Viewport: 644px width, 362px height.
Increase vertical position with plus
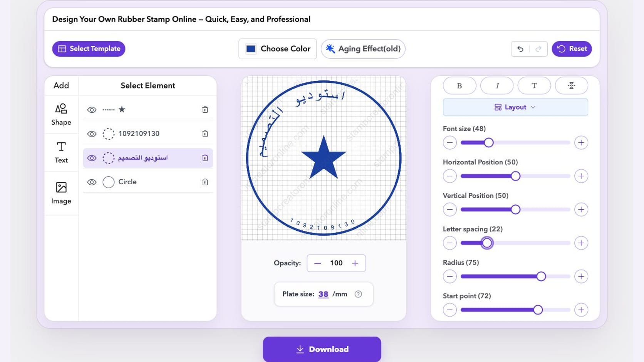[x=581, y=210]
